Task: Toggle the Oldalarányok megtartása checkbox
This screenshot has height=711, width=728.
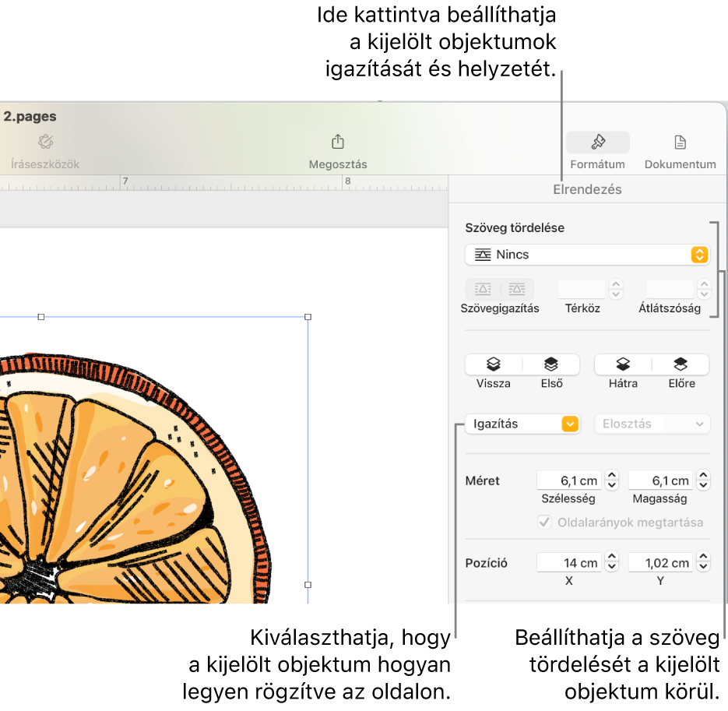Action: 544,523
